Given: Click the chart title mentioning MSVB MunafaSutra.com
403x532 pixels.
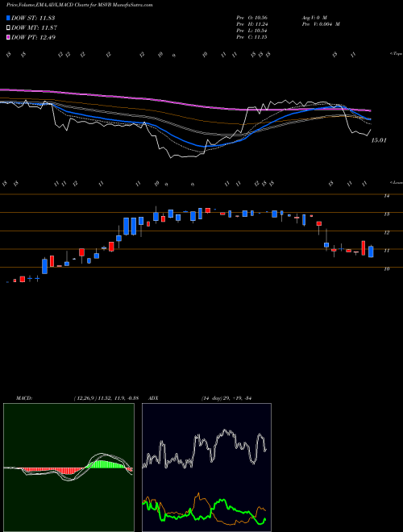Looking at the screenshot, I should click(79, 5).
